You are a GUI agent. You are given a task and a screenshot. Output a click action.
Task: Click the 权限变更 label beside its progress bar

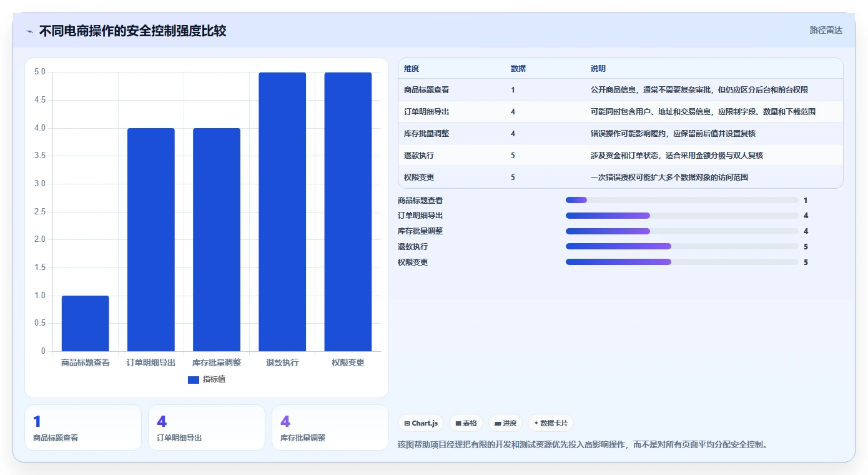point(413,262)
